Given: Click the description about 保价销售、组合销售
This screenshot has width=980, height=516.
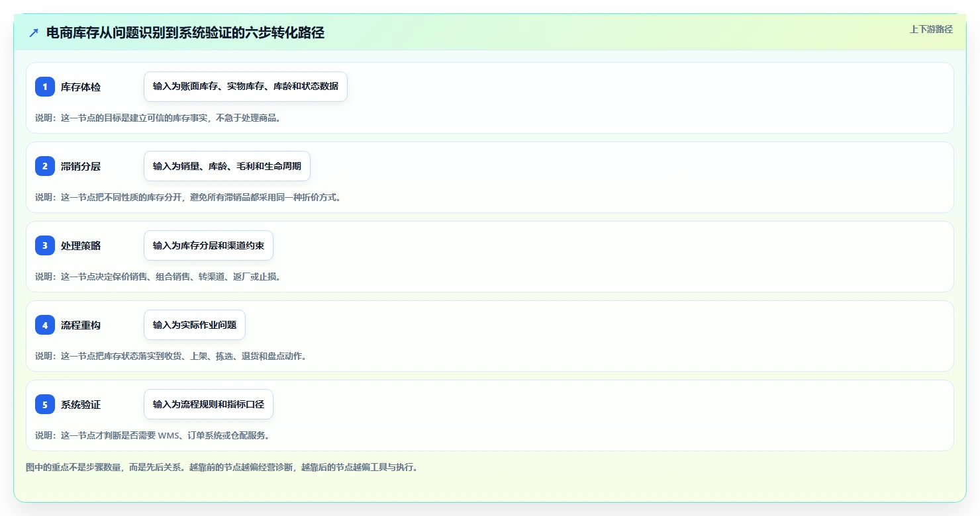Looking at the screenshot, I should pyautogui.click(x=158, y=277).
